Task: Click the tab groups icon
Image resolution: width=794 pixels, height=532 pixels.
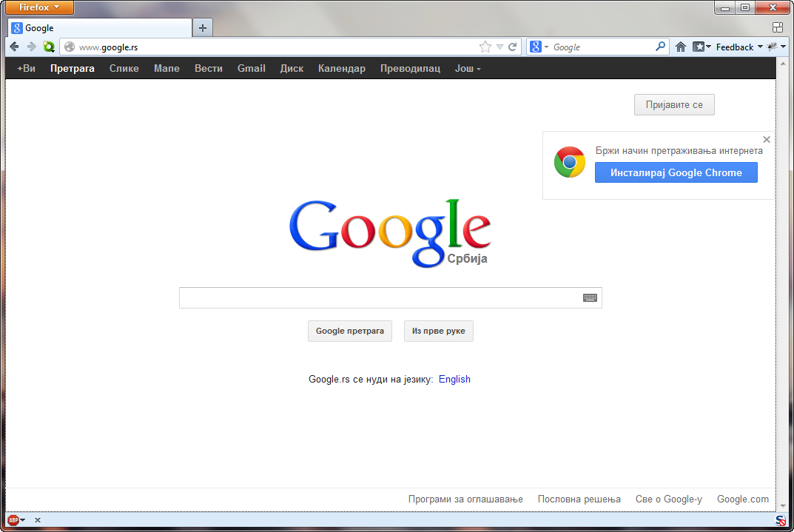Action: point(778,28)
